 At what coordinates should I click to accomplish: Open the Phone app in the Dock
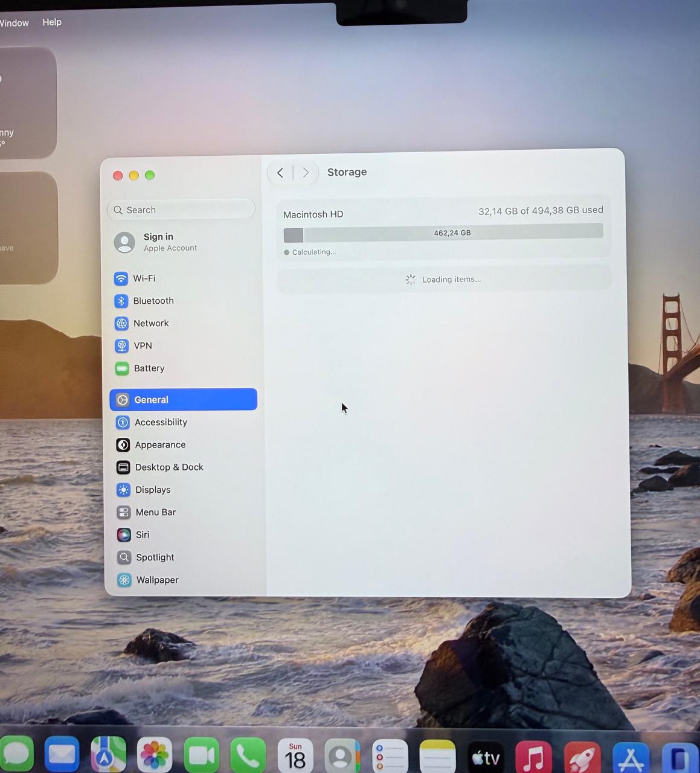point(248,755)
